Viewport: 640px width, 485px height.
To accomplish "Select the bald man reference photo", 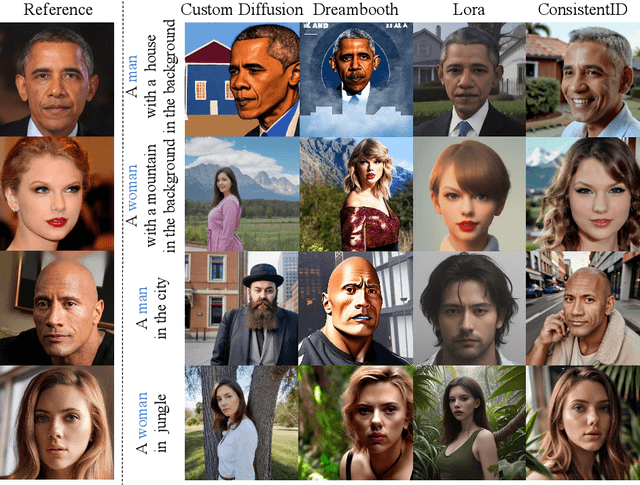I will coord(56,308).
